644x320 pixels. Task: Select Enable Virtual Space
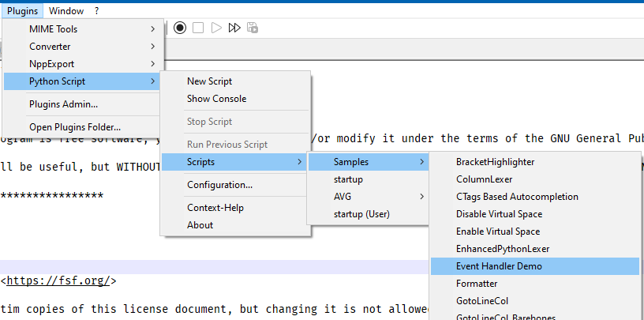tap(535, 232)
